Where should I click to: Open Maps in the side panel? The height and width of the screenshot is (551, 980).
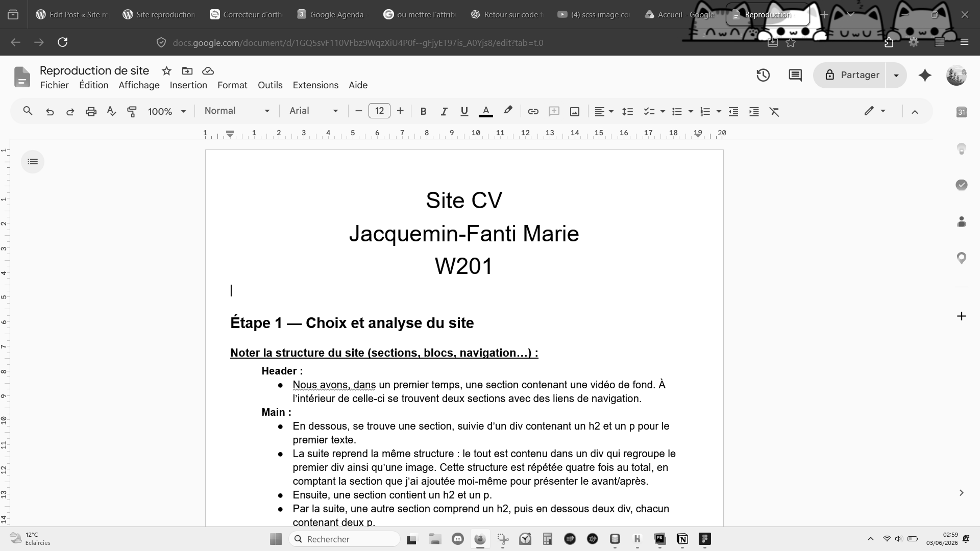pyautogui.click(x=962, y=258)
